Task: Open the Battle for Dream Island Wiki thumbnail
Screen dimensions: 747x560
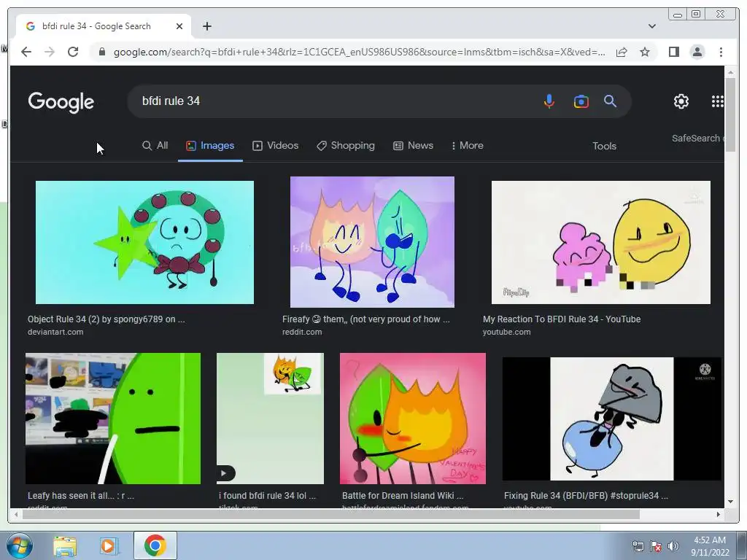Action: click(x=413, y=419)
